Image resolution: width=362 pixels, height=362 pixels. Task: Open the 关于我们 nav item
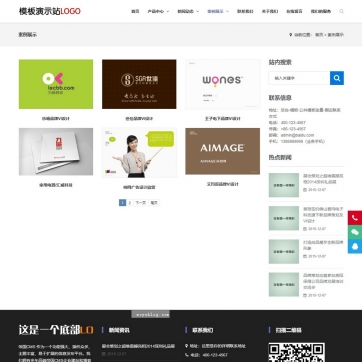[x=270, y=11]
